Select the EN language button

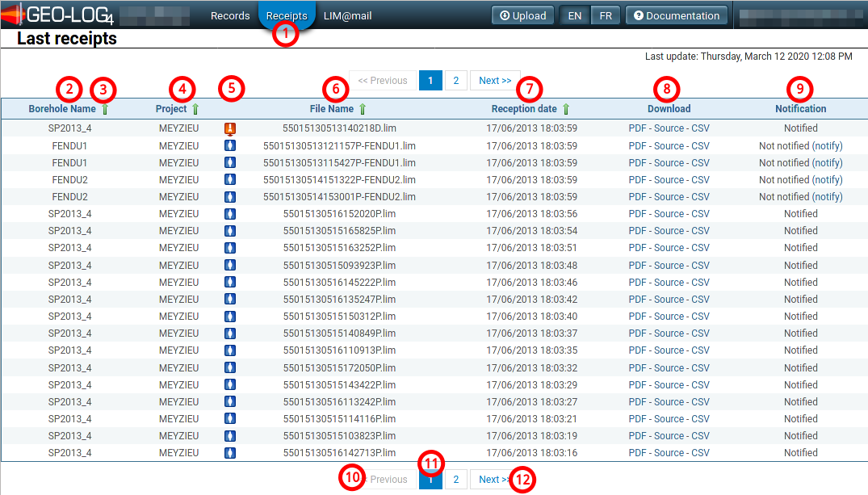(575, 15)
